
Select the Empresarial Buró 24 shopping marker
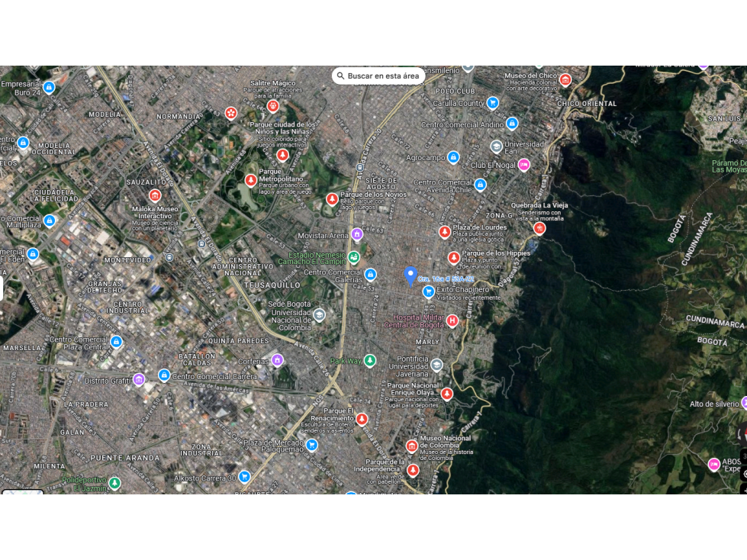coord(49,87)
